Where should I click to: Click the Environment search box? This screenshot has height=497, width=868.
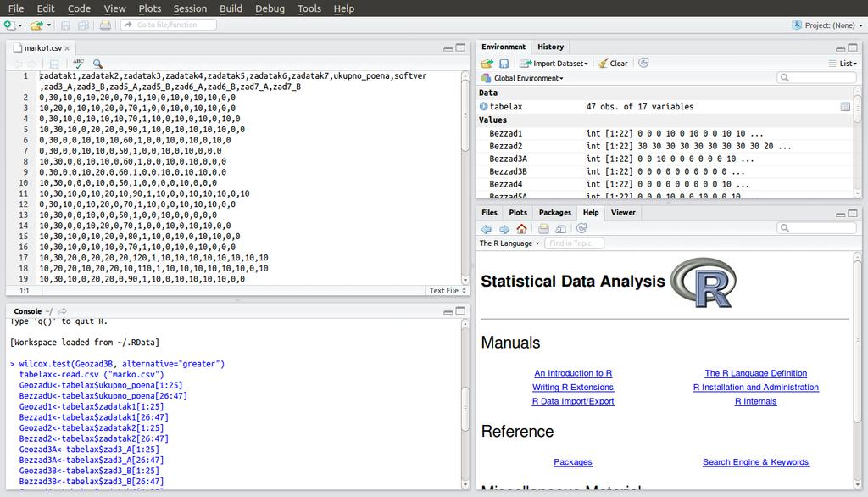pyautogui.click(x=816, y=77)
